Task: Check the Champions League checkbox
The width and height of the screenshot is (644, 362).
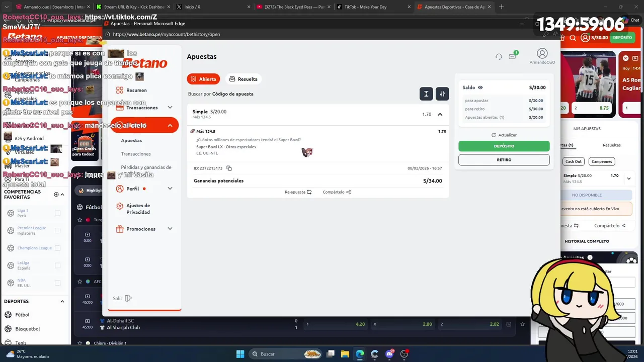Action: point(57,248)
